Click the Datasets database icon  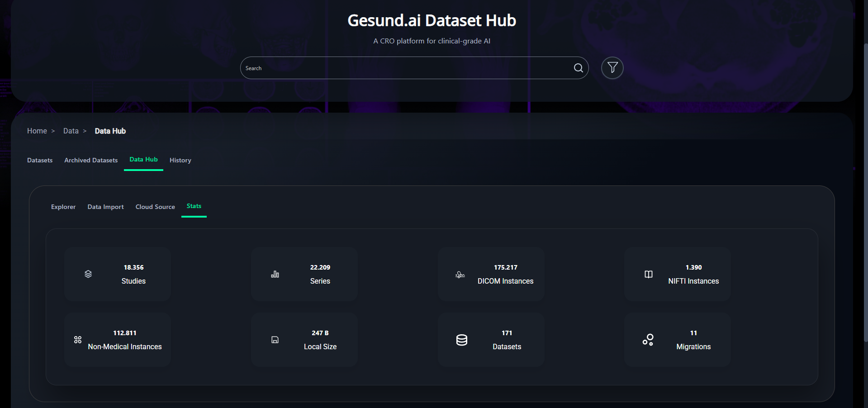[462, 340]
